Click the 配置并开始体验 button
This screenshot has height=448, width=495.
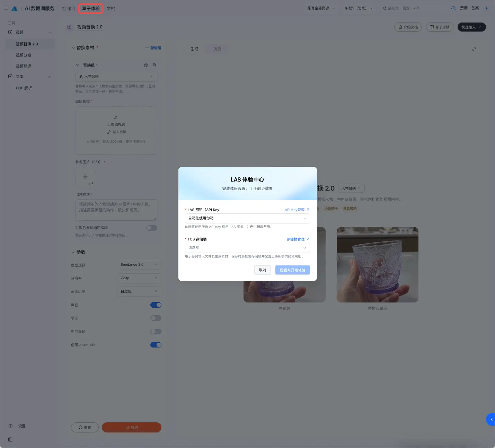pos(293,270)
